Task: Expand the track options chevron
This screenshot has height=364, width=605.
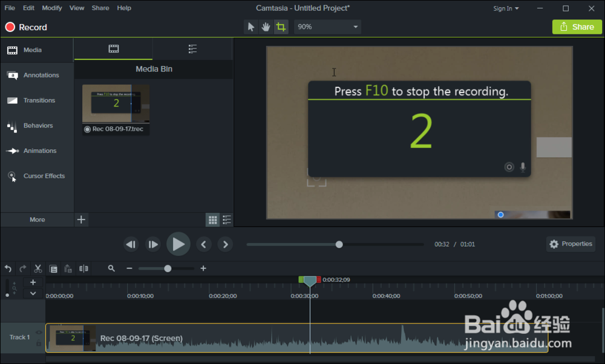Action: [x=33, y=293]
